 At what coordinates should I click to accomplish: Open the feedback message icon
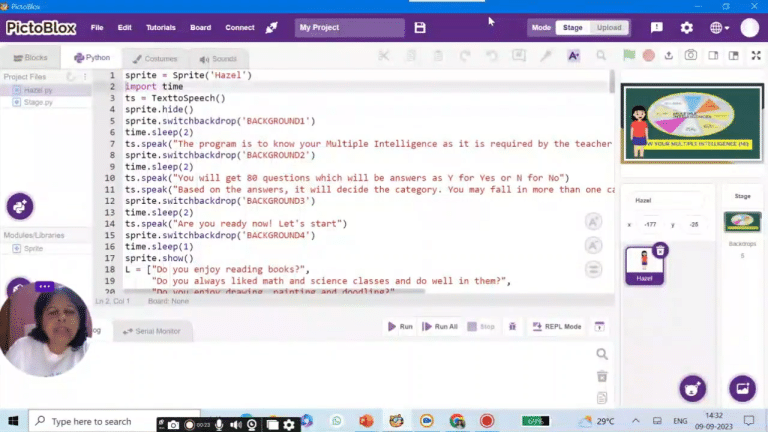656,27
